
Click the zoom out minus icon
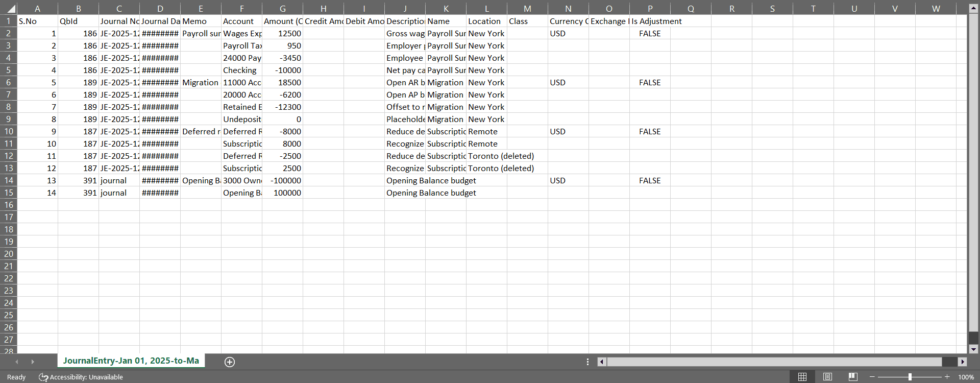pyautogui.click(x=872, y=377)
